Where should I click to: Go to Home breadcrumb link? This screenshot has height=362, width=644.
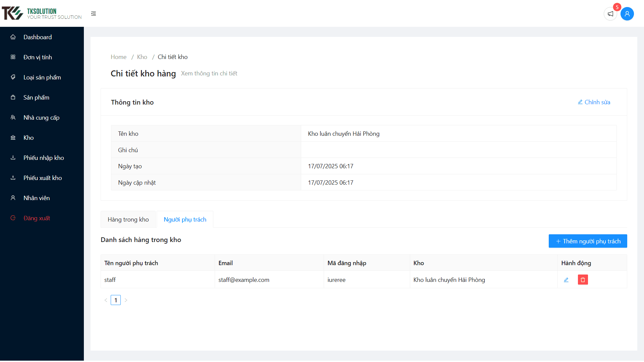click(118, 57)
